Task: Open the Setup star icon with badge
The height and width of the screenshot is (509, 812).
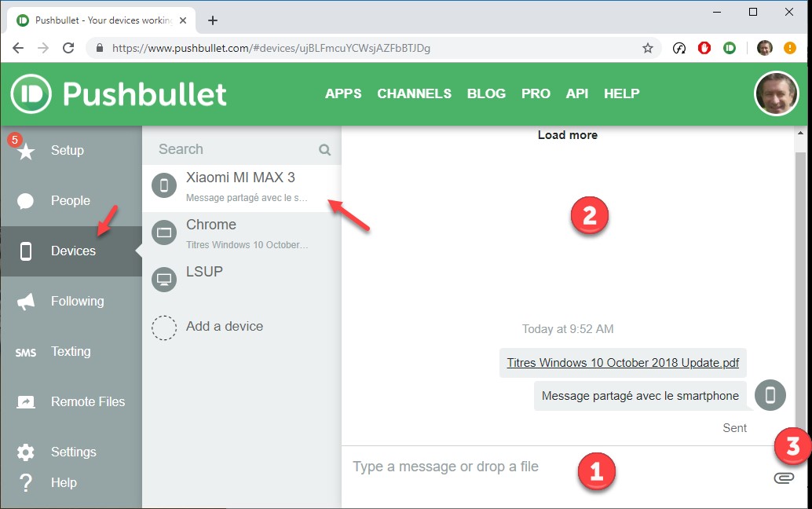Action: (25, 151)
